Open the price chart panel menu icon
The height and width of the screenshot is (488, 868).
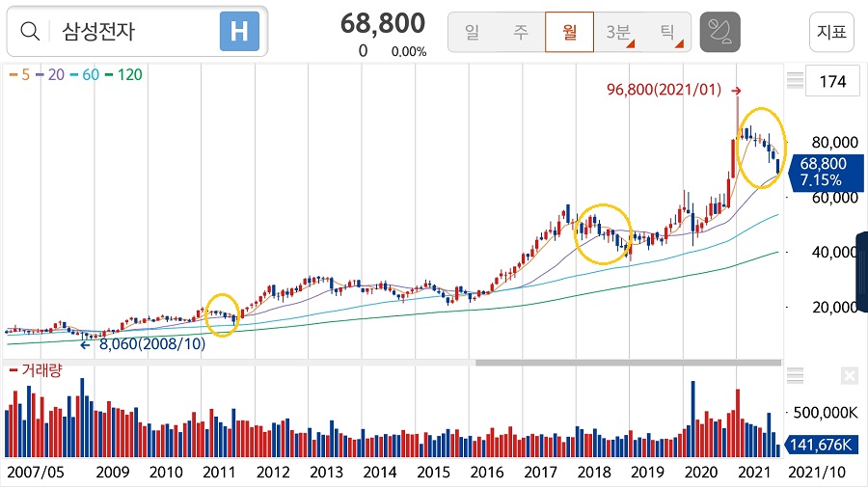pyautogui.click(x=795, y=81)
